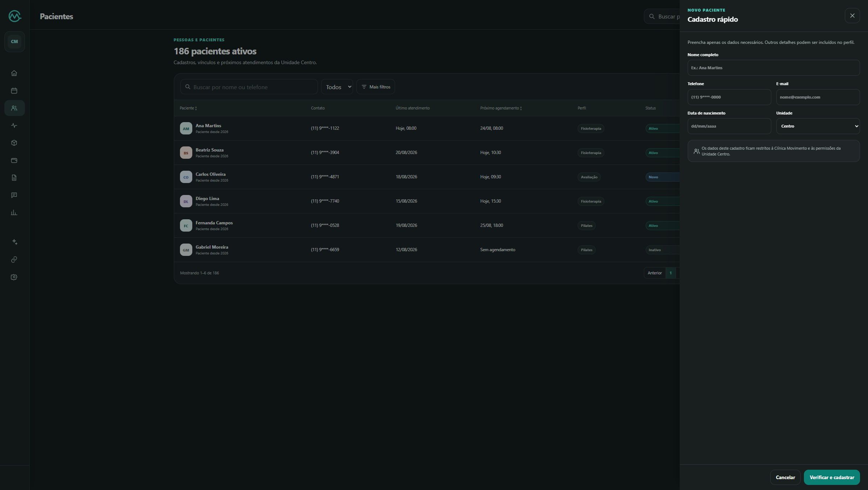This screenshot has width=868, height=490.
Task: Click the Último atendimento column header
Action: click(x=412, y=108)
